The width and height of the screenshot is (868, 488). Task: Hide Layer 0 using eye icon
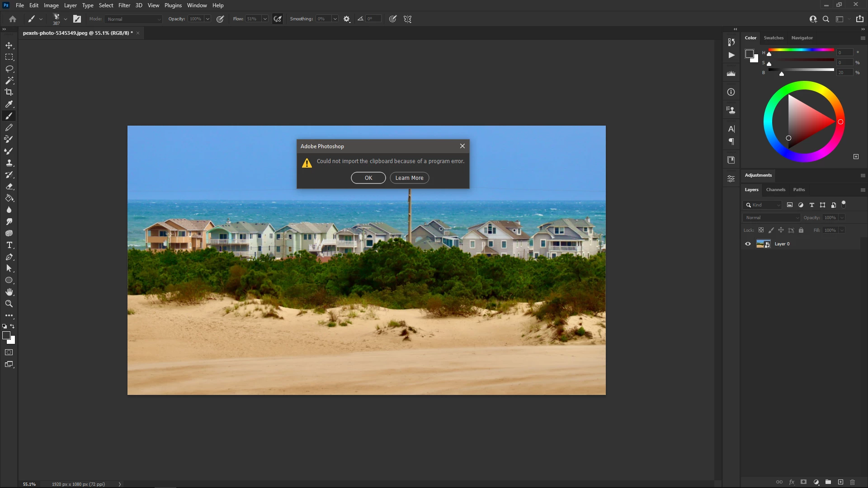(748, 244)
